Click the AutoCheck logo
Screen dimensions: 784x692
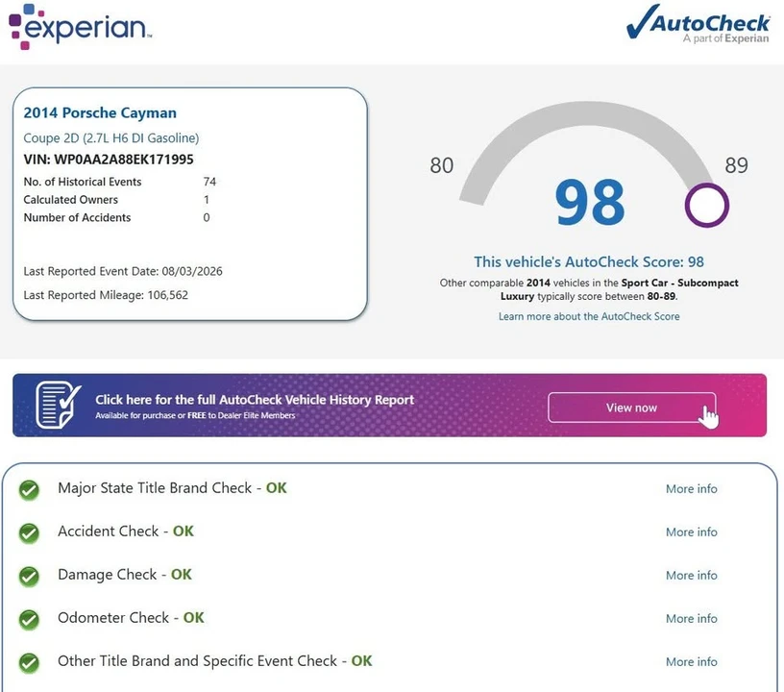[x=698, y=24]
